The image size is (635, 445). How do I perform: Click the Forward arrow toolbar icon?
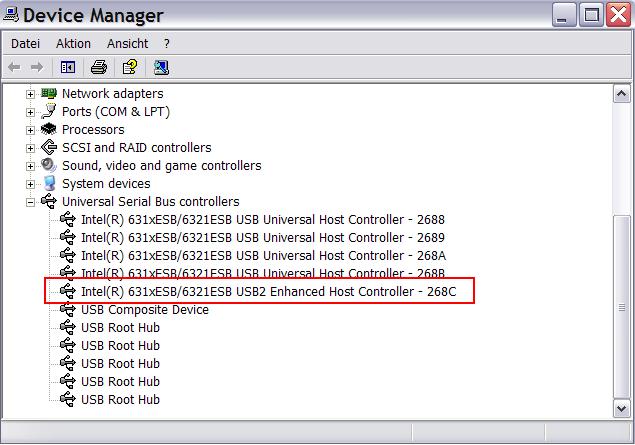coord(37,67)
